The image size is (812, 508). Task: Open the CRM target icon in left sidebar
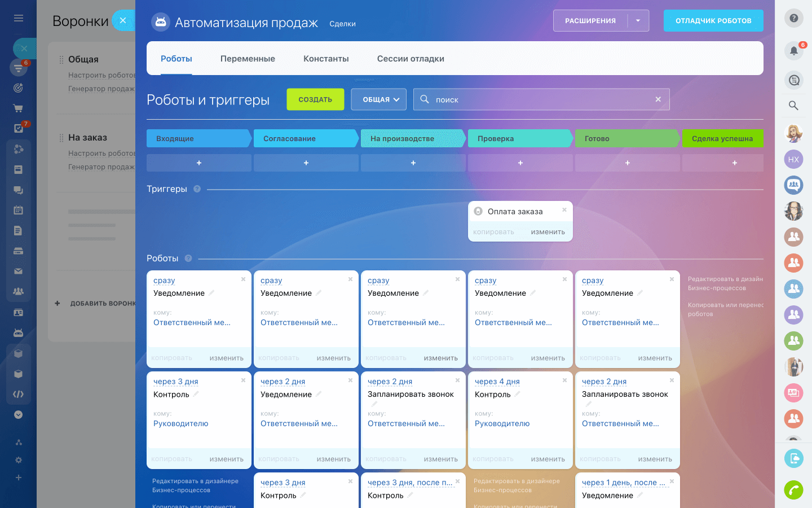coord(18,87)
